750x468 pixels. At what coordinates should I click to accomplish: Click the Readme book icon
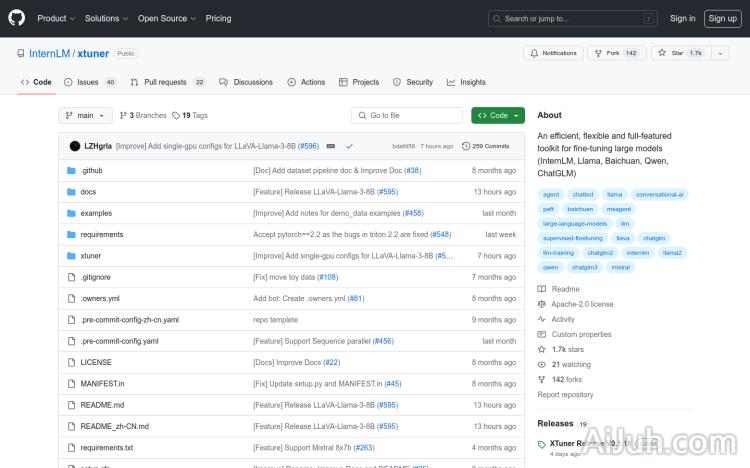542,289
